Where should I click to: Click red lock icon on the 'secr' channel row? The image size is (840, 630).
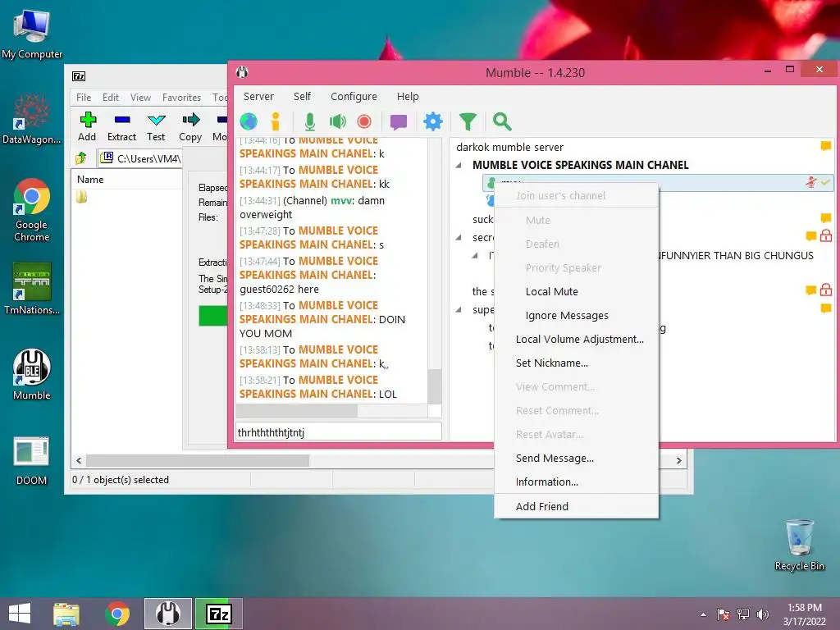(x=825, y=235)
